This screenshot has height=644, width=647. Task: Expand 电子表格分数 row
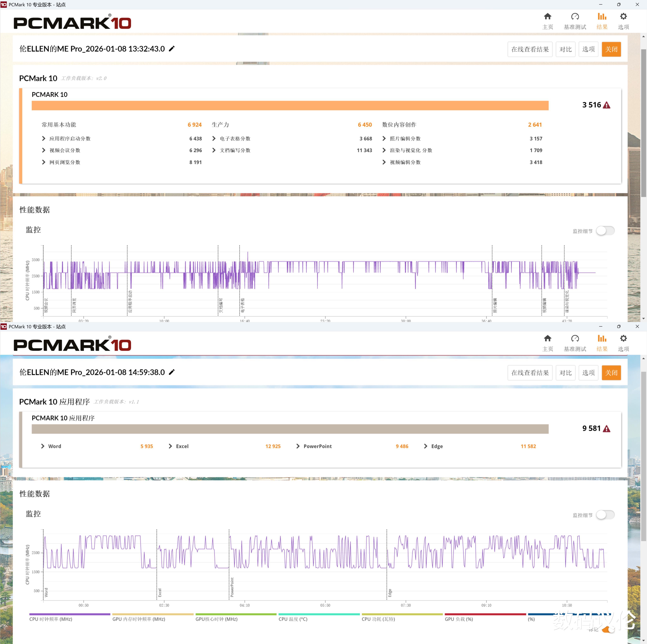[x=214, y=139]
